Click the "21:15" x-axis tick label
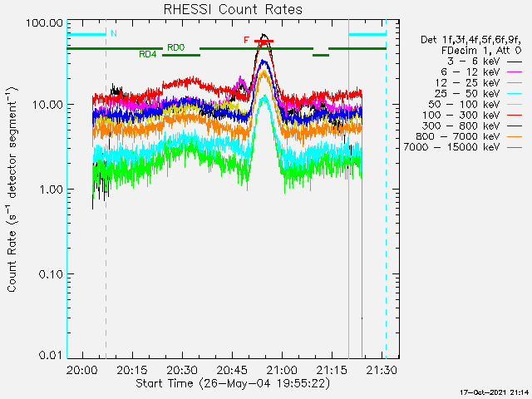 click(x=332, y=370)
